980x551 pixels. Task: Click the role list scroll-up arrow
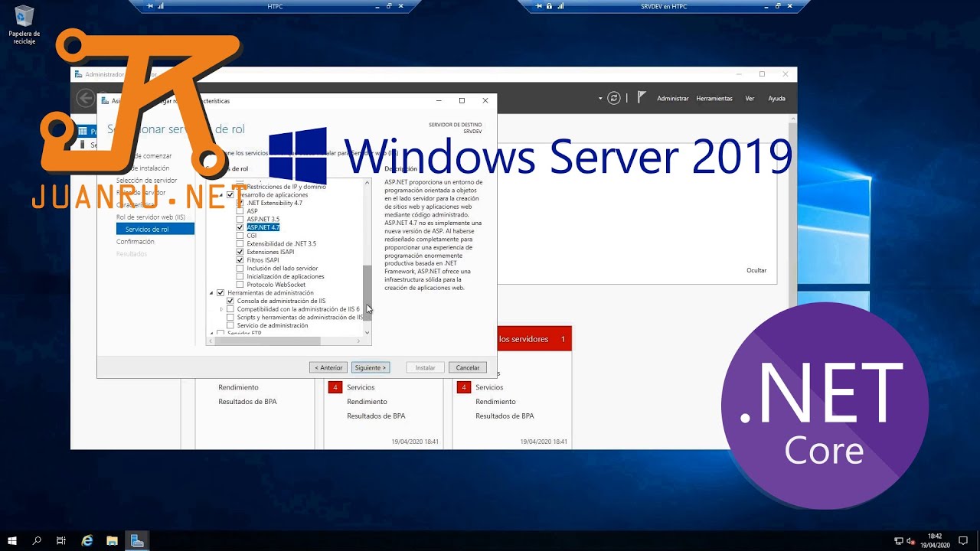367,183
